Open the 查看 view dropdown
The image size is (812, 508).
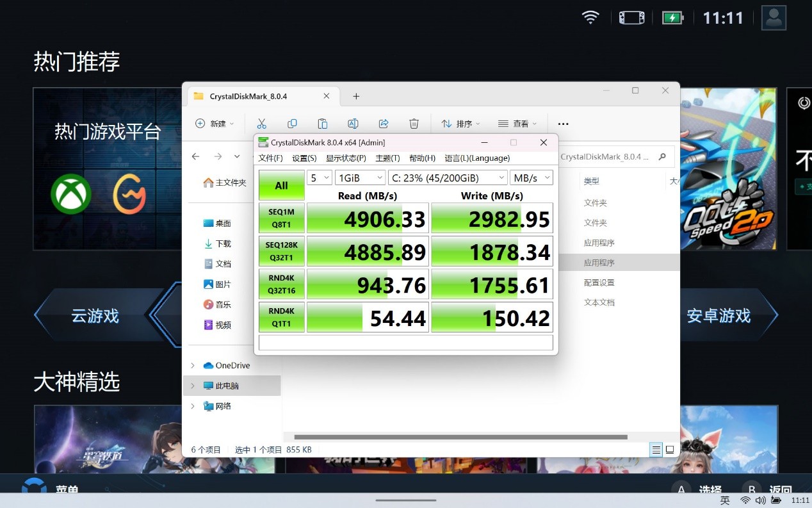click(x=517, y=124)
